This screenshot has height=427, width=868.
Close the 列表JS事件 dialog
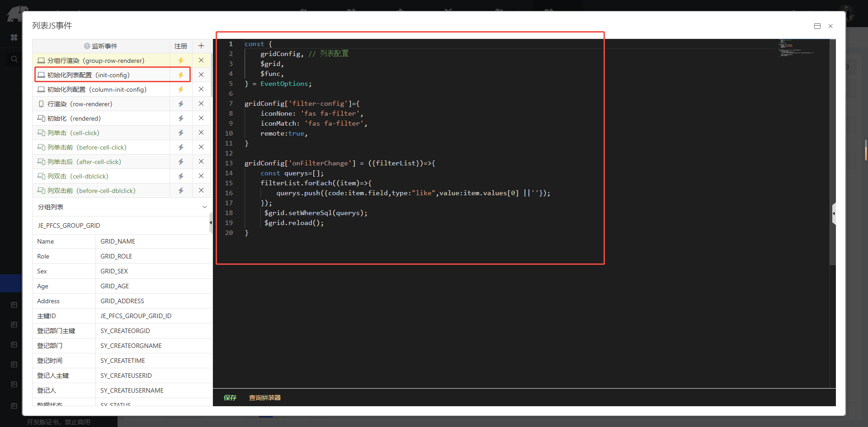(x=830, y=26)
